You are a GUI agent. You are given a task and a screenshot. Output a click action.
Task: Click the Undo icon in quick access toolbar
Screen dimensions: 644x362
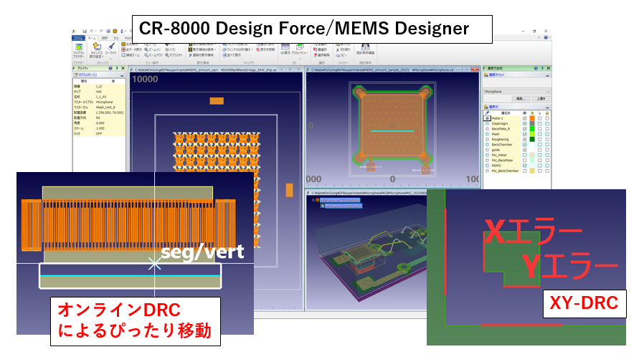tap(92, 32)
